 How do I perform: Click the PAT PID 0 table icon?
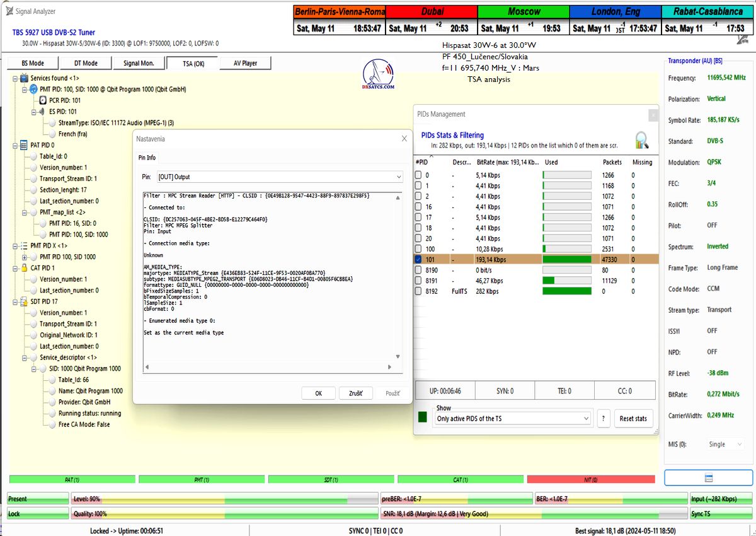[24, 145]
